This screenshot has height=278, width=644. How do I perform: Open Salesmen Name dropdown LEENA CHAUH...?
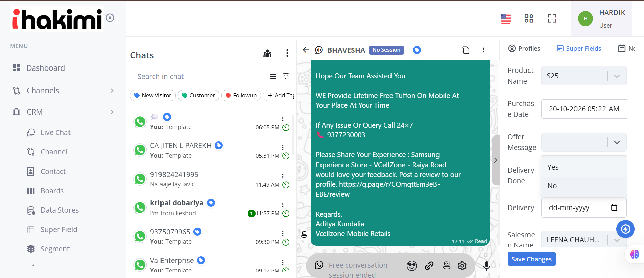(x=584, y=240)
